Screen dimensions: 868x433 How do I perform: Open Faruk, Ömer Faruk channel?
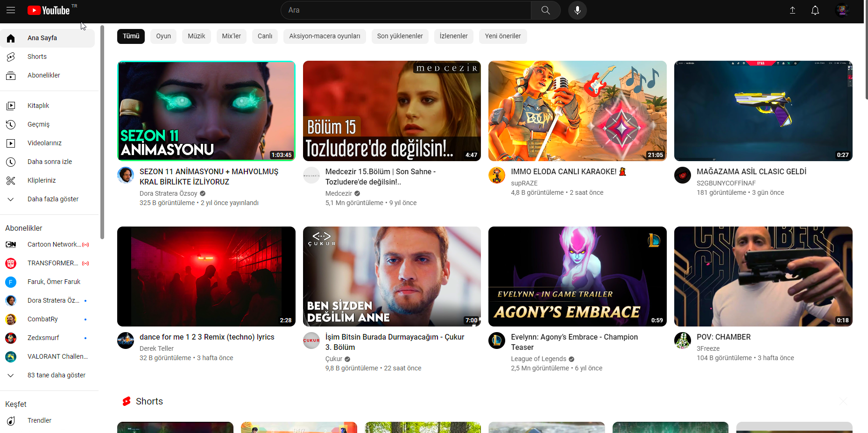(x=48, y=282)
